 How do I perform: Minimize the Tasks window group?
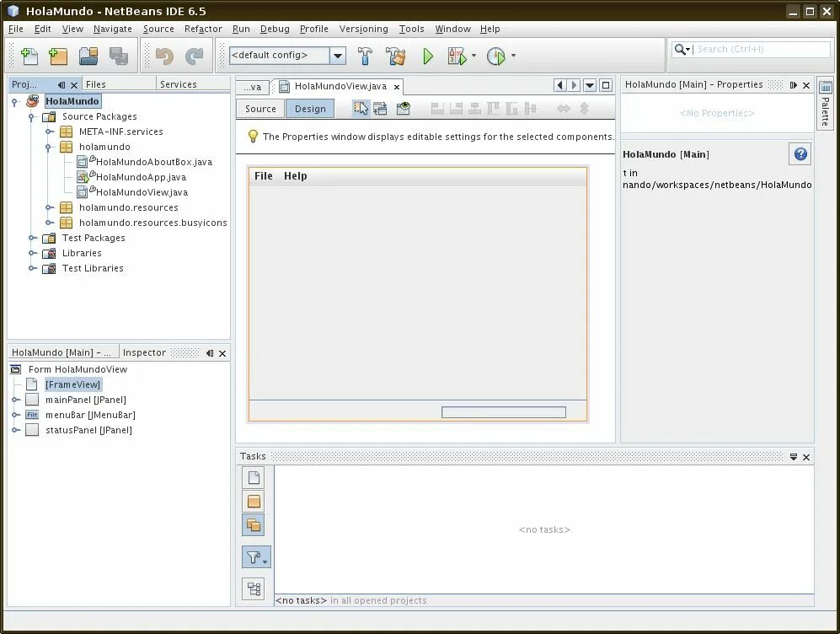(x=794, y=457)
